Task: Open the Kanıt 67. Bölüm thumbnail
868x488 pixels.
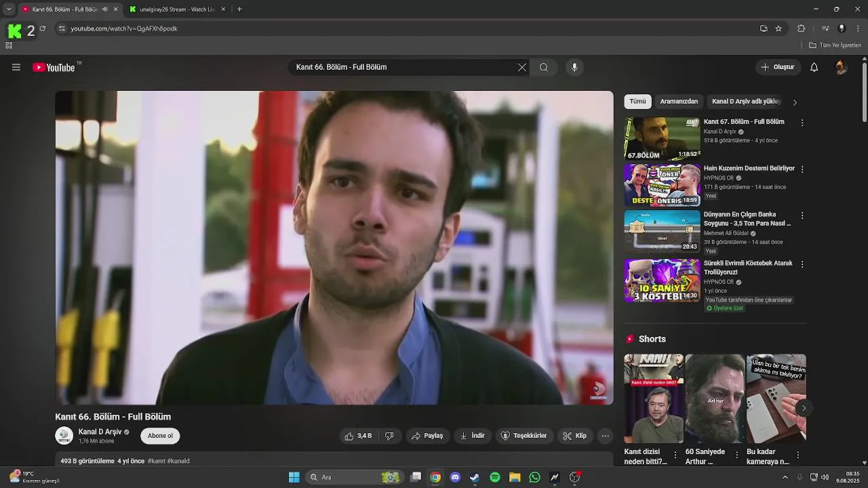Action: [x=662, y=139]
